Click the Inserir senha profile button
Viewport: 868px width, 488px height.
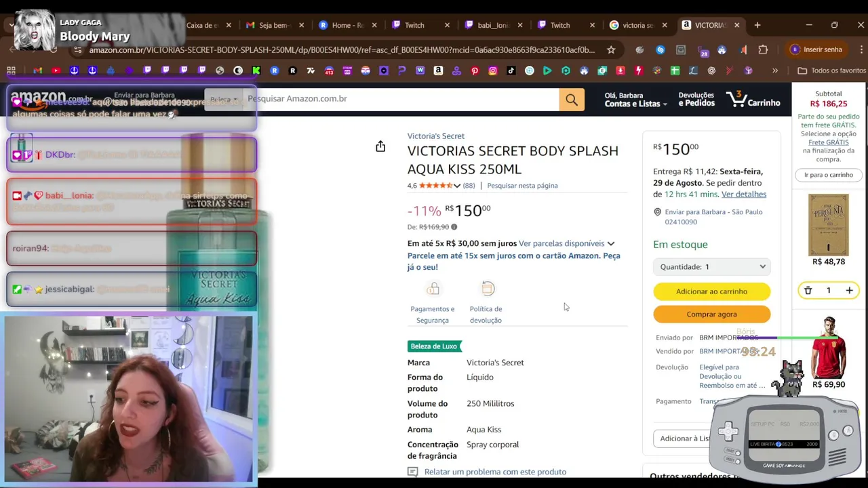816,49
